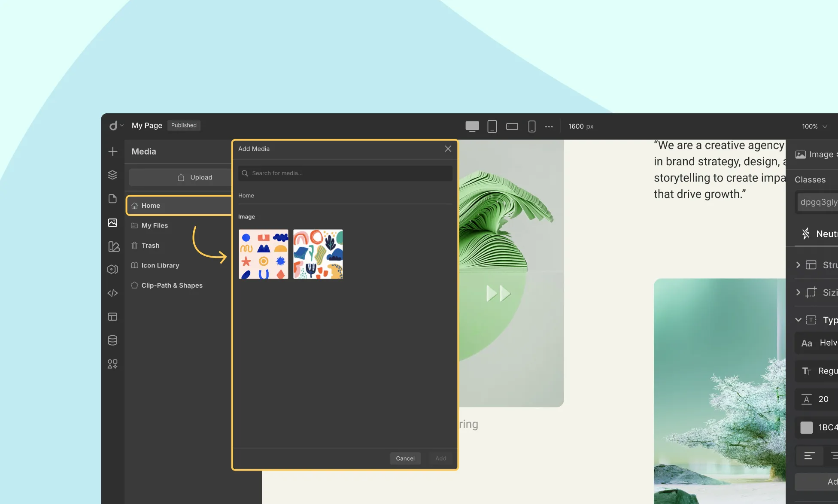Viewport: 838px width, 504px height.
Task: Select the frosty tree image on canvas
Action: [x=720, y=391]
